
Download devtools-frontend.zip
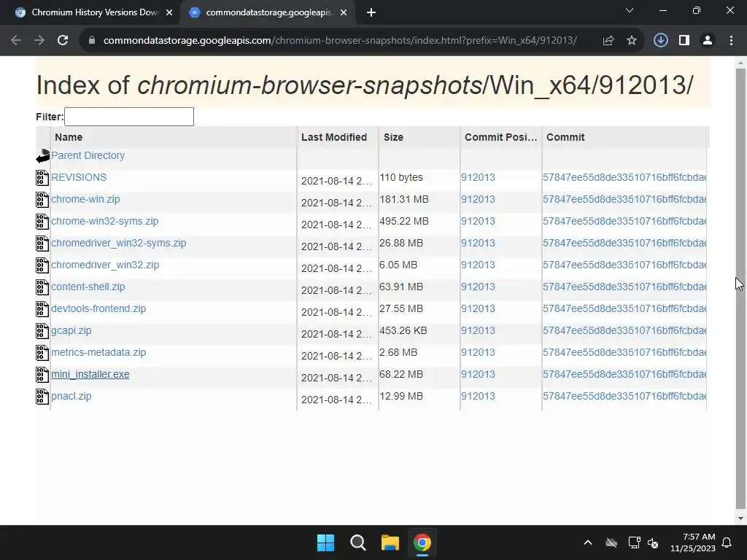click(98, 308)
